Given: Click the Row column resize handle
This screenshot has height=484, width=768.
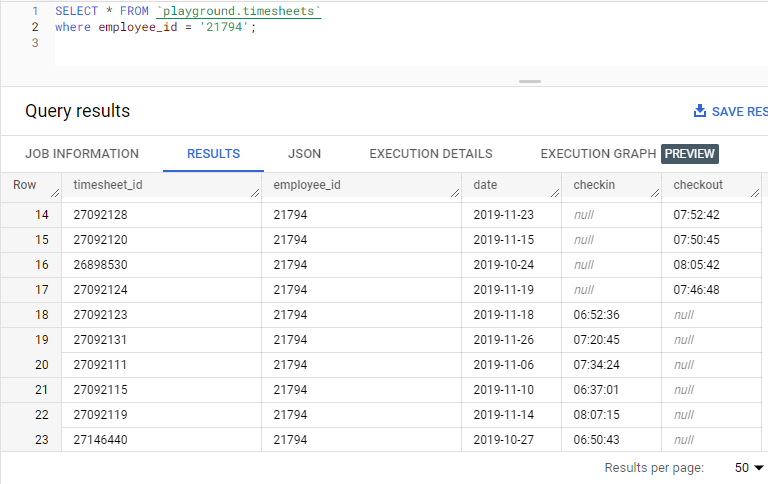Looking at the screenshot, I should (55, 194).
